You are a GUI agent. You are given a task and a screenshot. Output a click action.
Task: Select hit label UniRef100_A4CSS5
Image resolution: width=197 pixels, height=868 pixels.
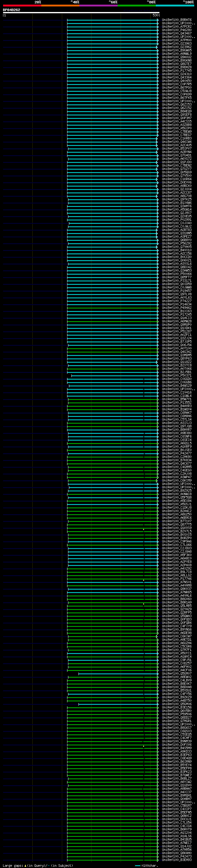tap(177, 121)
